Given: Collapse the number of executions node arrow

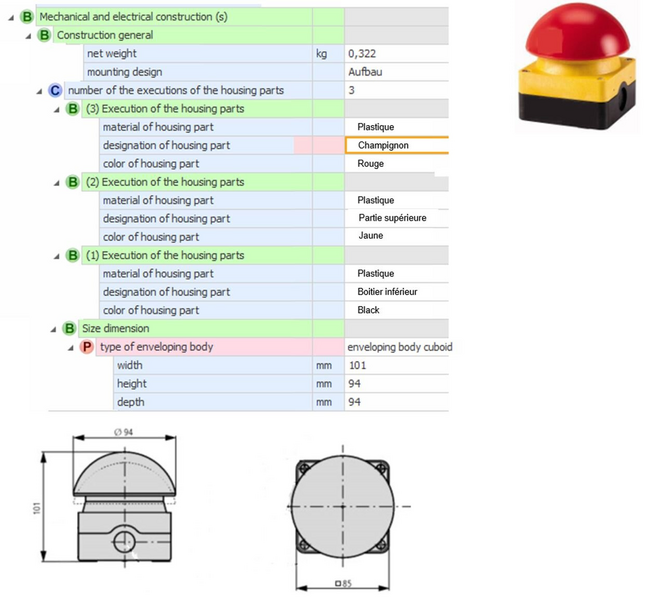Looking at the screenshot, I should pos(40,91).
